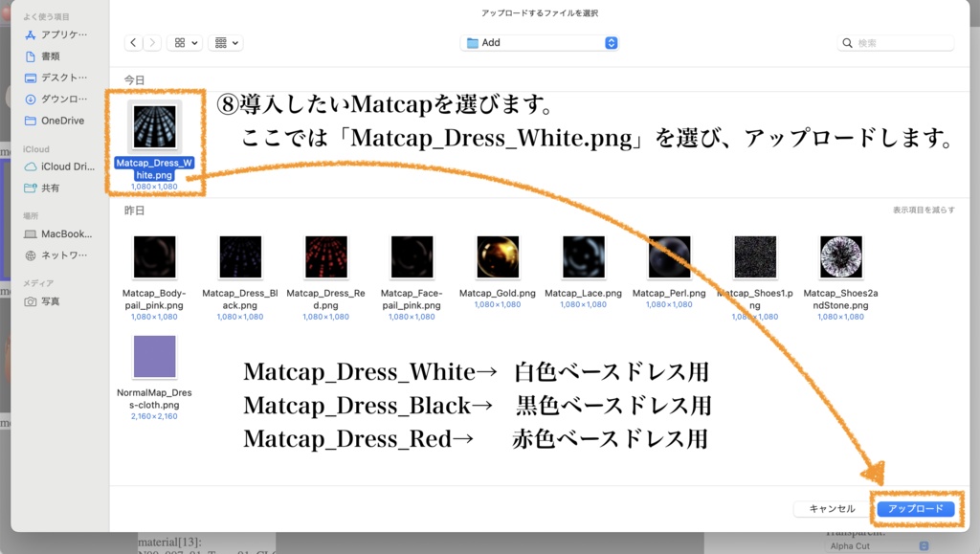Open the grouping options chevron
Screen dimensions: 980x554
[233, 42]
